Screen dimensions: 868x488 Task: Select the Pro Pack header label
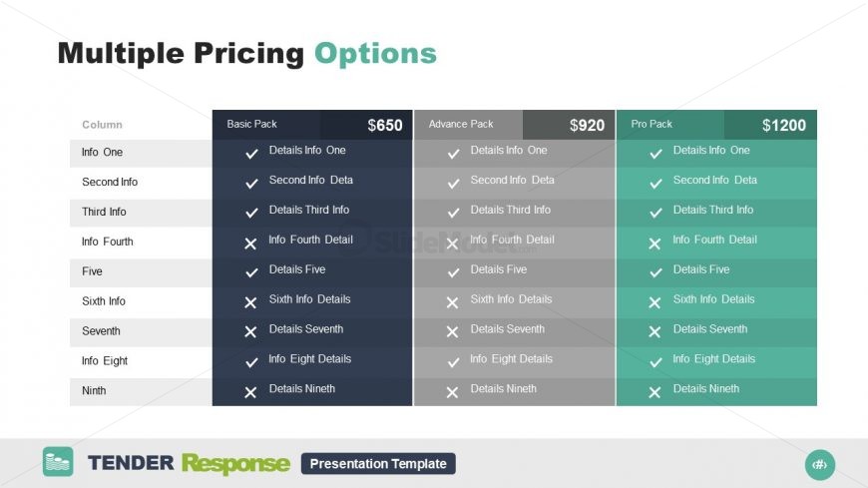651,124
